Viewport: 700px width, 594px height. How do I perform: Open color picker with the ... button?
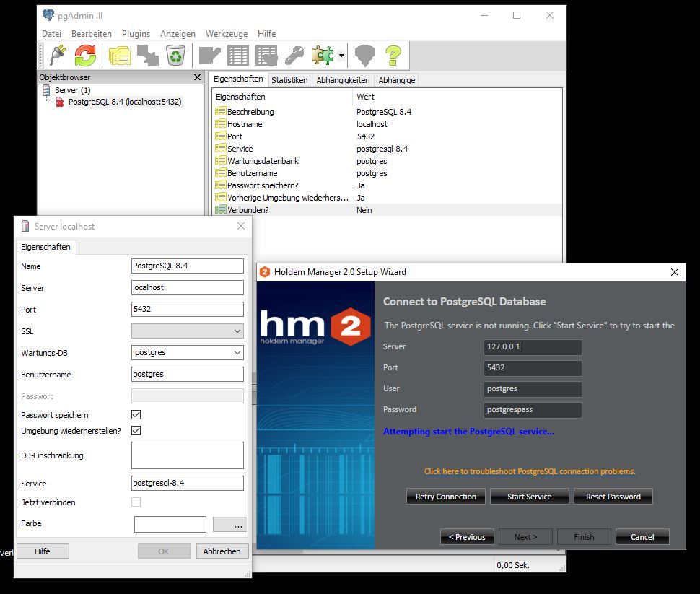click(x=230, y=524)
